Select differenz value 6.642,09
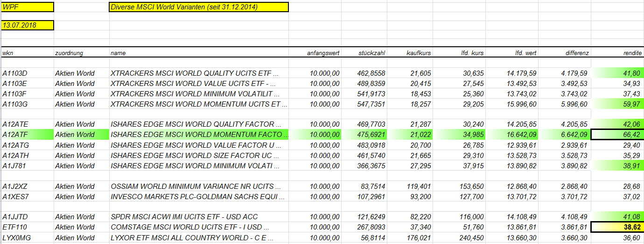The image size is (644, 244). (x=565, y=135)
